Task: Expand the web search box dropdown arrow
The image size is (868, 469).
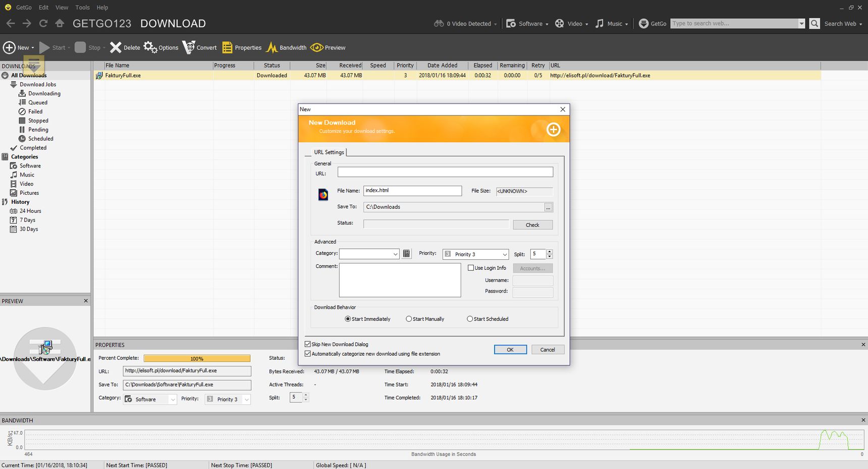Action: 801,23
